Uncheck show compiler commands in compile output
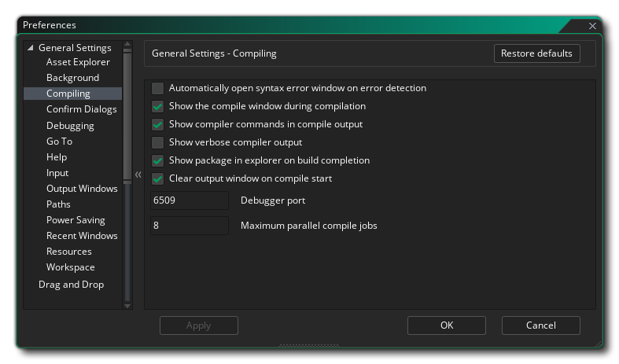This screenshot has width=619, height=364. [157, 124]
